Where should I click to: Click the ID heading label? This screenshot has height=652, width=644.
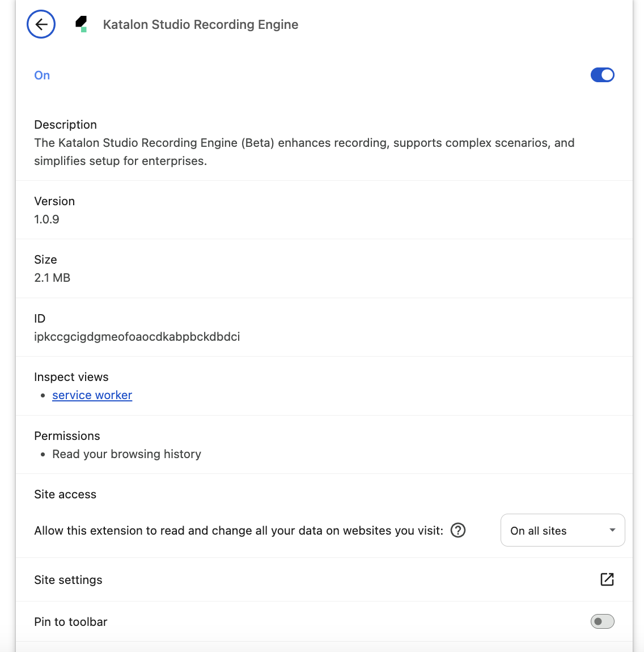click(x=40, y=318)
